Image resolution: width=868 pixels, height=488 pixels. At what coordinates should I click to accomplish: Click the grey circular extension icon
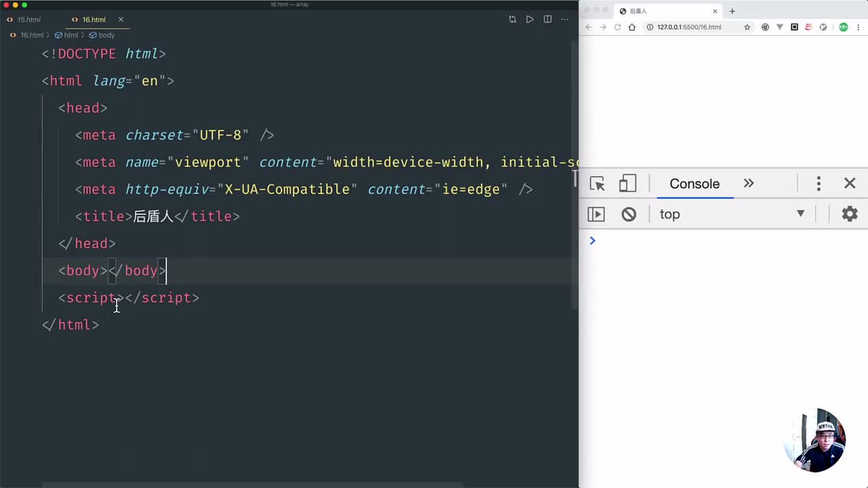pyautogui.click(x=823, y=27)
